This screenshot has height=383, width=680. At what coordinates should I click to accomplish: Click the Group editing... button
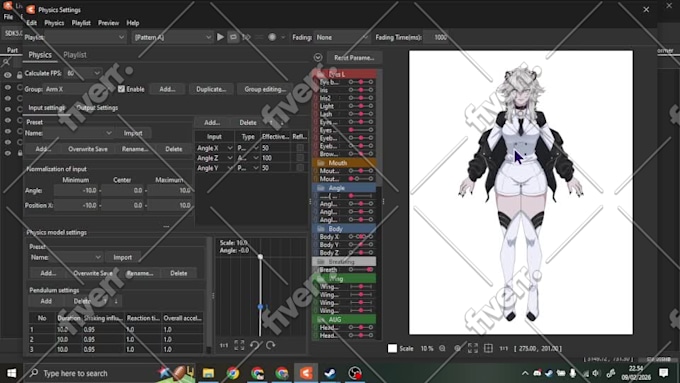(265, 89)
